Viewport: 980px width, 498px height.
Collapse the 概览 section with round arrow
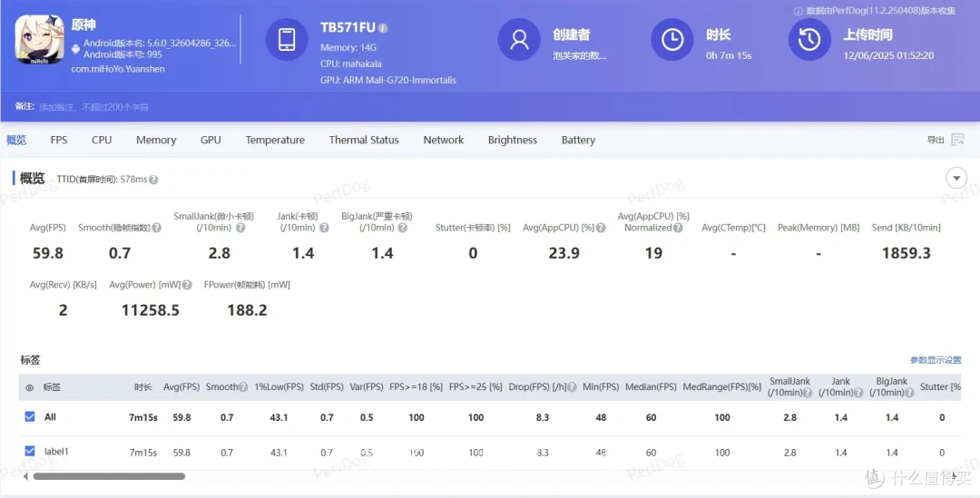956,178
